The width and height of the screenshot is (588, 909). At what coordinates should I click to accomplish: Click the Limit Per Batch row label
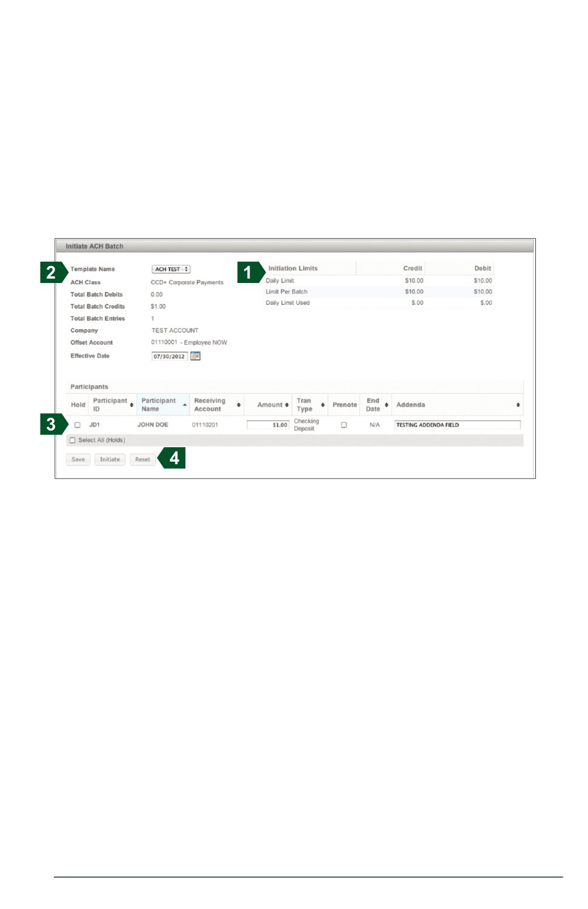point(286,291)
